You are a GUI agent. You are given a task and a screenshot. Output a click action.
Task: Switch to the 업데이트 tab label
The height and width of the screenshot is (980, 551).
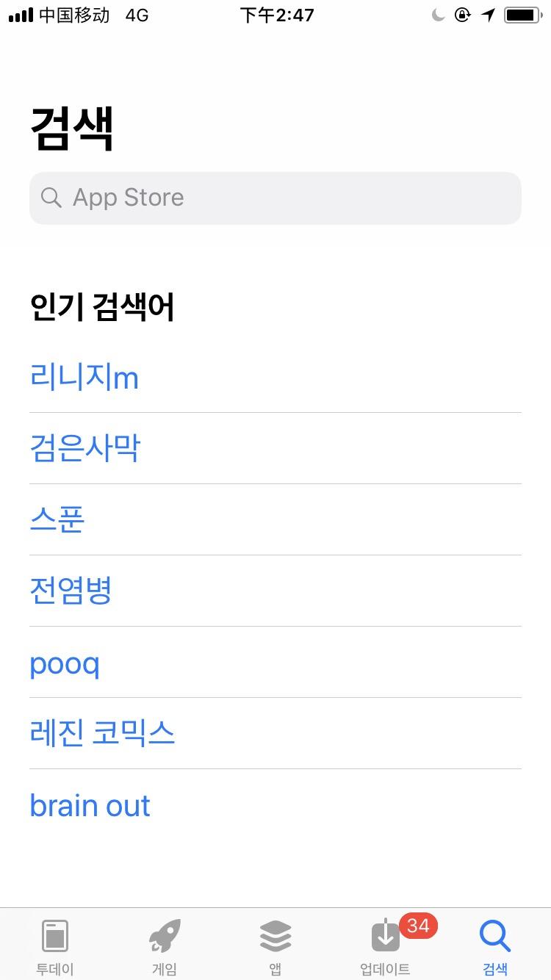coord(385,969)
